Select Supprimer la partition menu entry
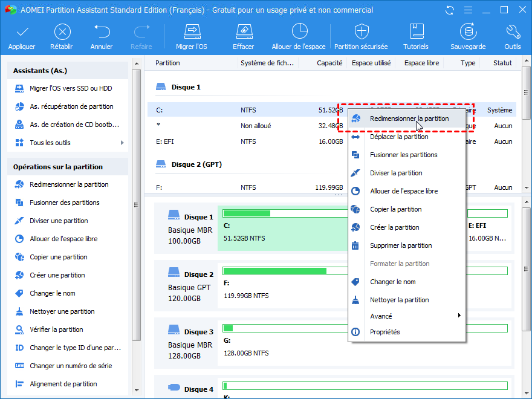This screenshot has width=532, height=399. tap(400, 245)
